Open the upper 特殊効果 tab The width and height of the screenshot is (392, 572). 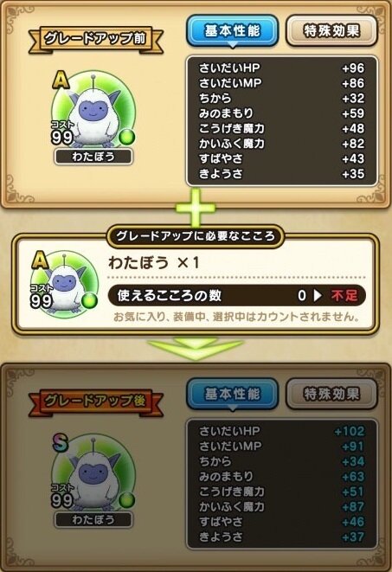pyautogui.click(x=331, y=30)
